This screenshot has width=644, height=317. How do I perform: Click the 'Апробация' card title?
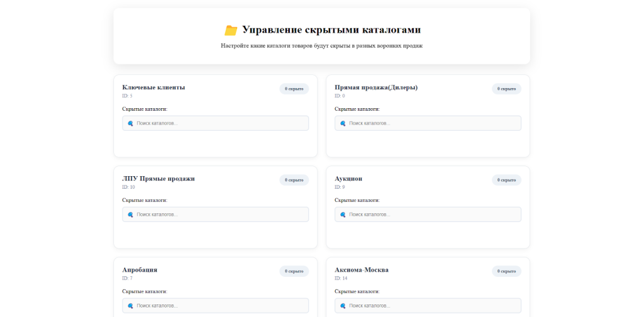140,270
